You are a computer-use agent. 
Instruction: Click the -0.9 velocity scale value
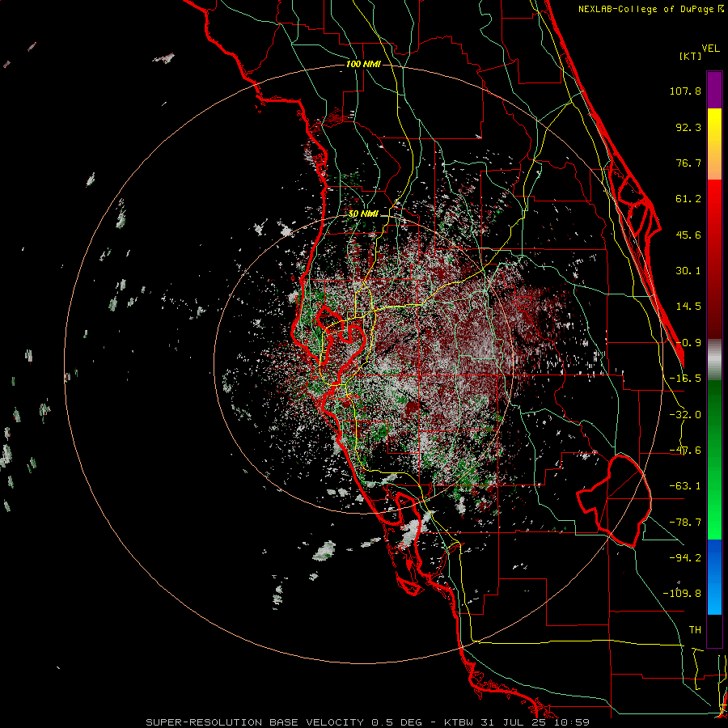(x=688, y=343)
